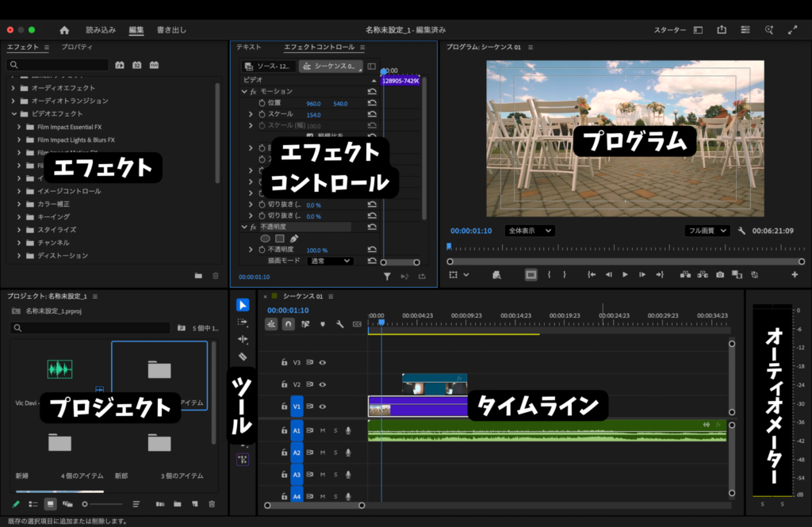Select the Razor tool

(x=243, y=357)
